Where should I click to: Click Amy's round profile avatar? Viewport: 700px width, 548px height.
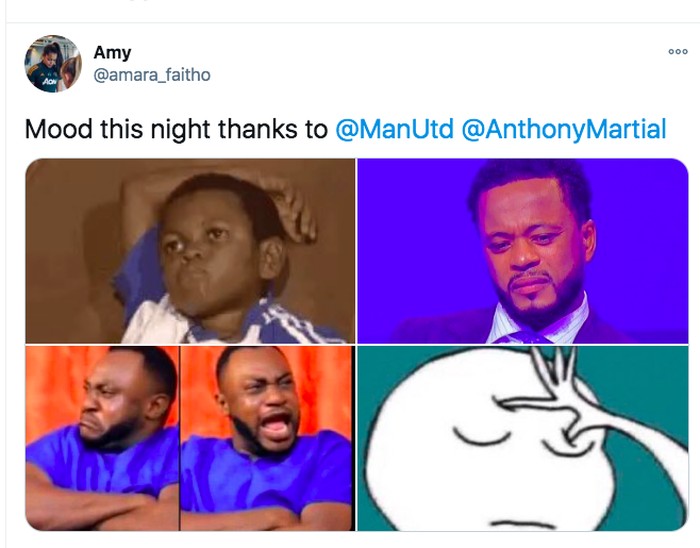tap(53, 64)
